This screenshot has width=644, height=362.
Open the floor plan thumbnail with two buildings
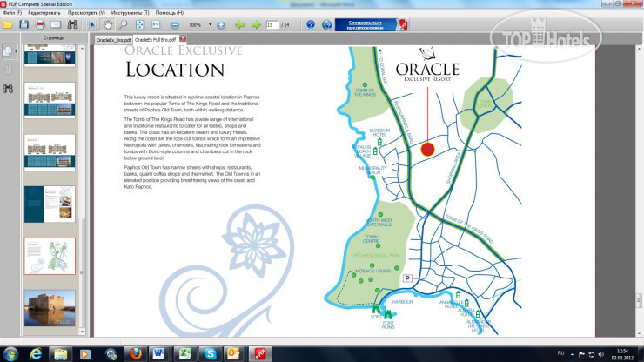tap(50, 100)
